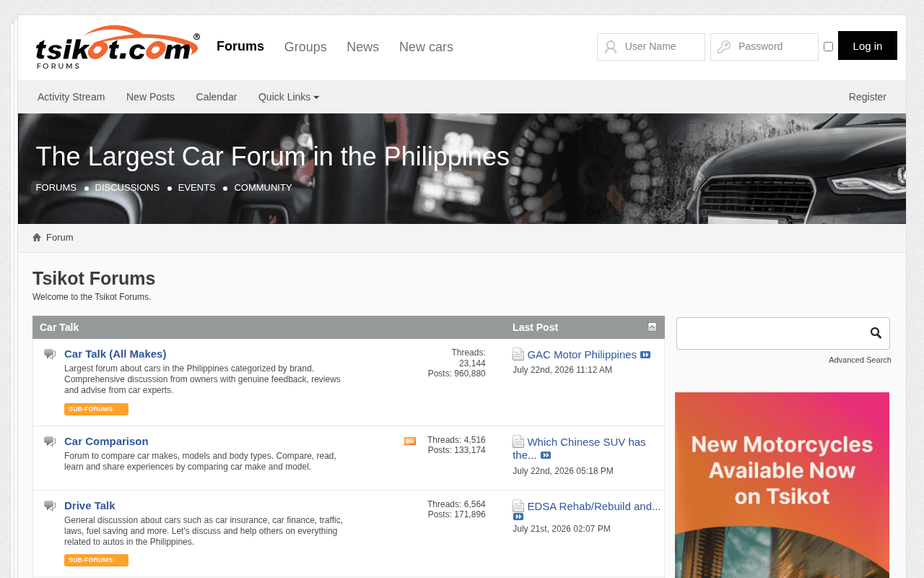Viewport: 924px width, 578px height.
Task: Click Car Talk (All Makes) forum status icon
Action: [50, 354]
